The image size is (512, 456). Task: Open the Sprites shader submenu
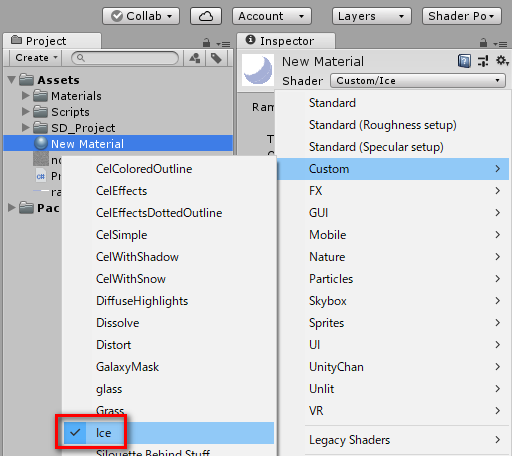pos(393,323)
